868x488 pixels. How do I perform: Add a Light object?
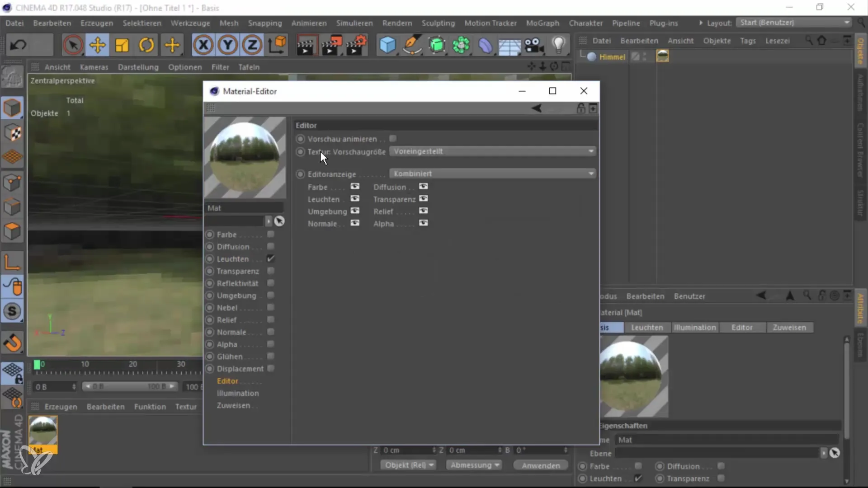coord(559,45)
